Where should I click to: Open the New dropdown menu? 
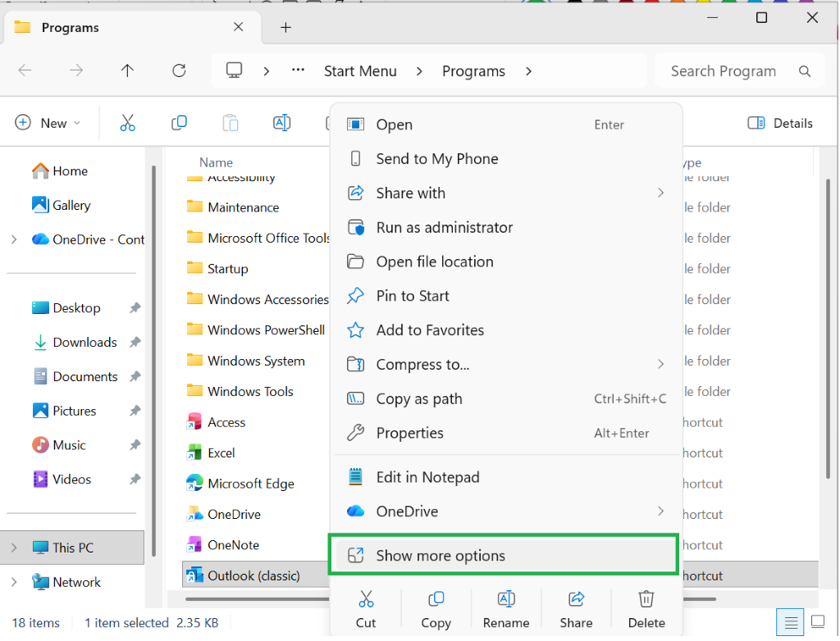[48, 123]
